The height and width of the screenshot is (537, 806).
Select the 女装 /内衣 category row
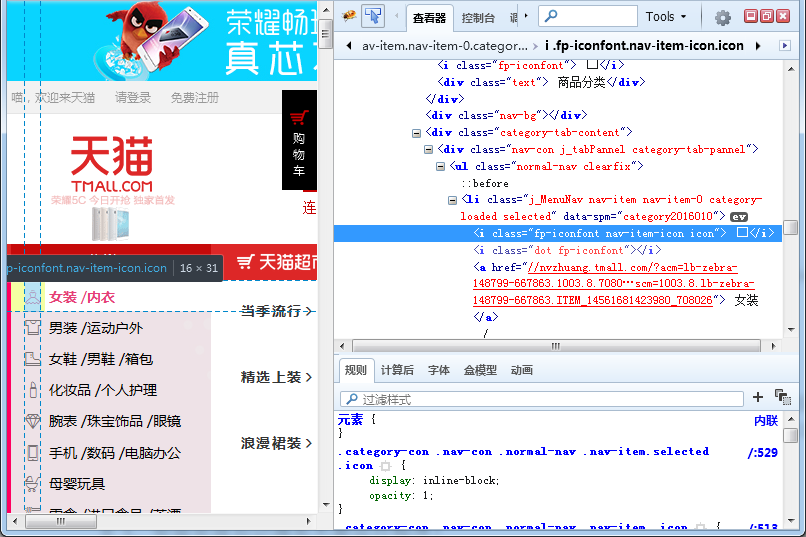[111, 297]
